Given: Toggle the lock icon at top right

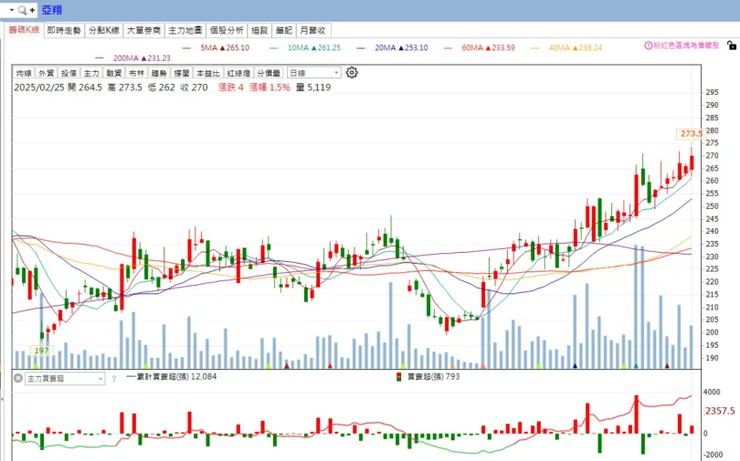Looking at the screenshot, I should click(732, 45).
